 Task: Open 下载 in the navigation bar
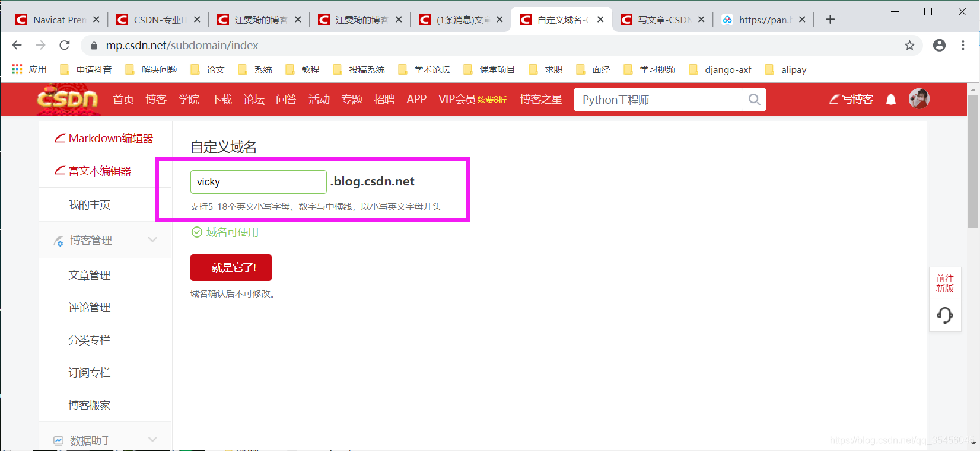[221, 100]
